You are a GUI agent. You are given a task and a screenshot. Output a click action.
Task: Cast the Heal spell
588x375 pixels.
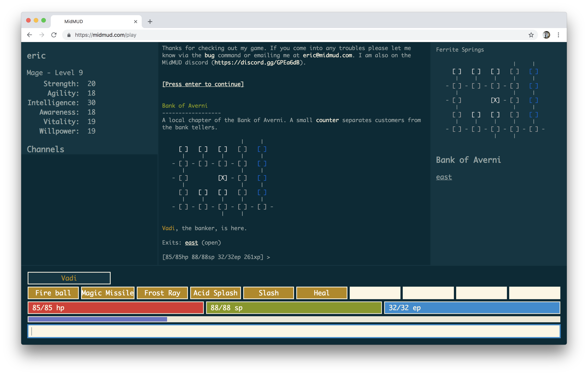pyautogui.click(x=322, y=293)
